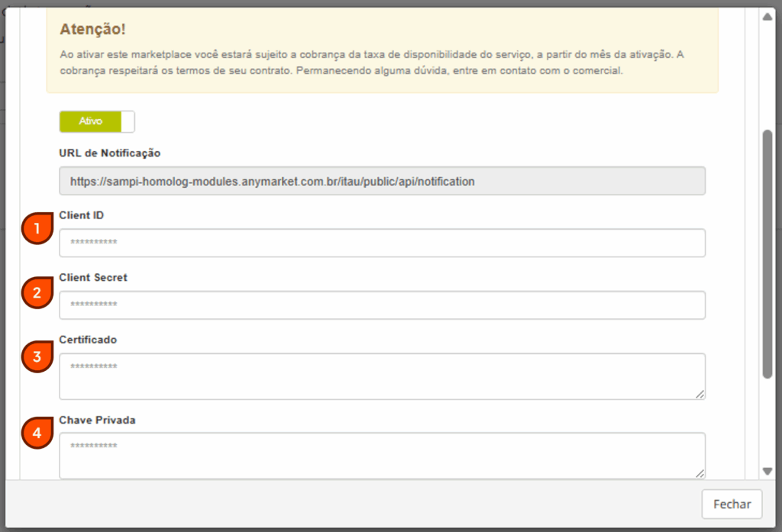Image resolution: width=782 pixels, height=532 pixels.
Task: Click the orange number 3 step badge
Action: pyautogui.click(x=37, y=356)
